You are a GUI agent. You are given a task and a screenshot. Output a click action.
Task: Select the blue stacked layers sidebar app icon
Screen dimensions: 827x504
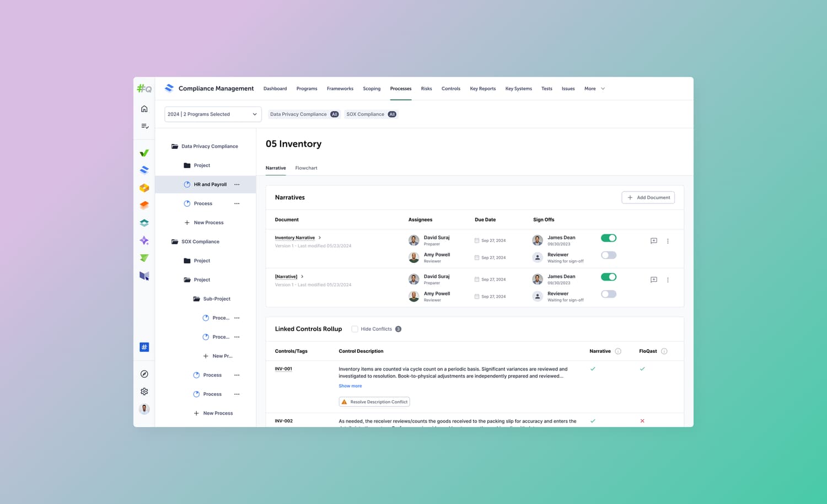pyautogui.click(x=144, y=170)
